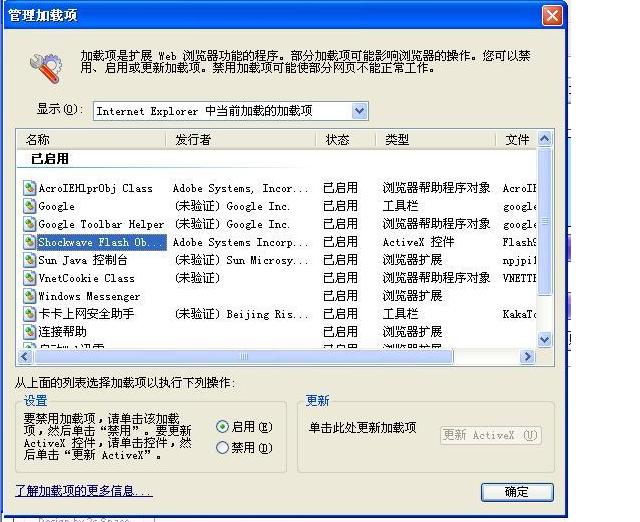The image size is (640, 522).
Task: Click publisher Adobe Systems Incorp...
Action: [241, 242]
